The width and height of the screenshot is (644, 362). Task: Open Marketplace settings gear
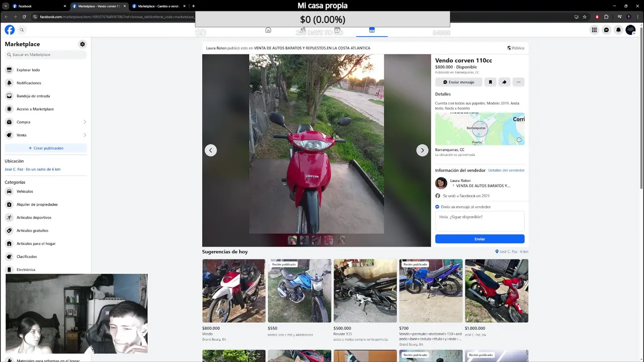[x=83, y=44]
